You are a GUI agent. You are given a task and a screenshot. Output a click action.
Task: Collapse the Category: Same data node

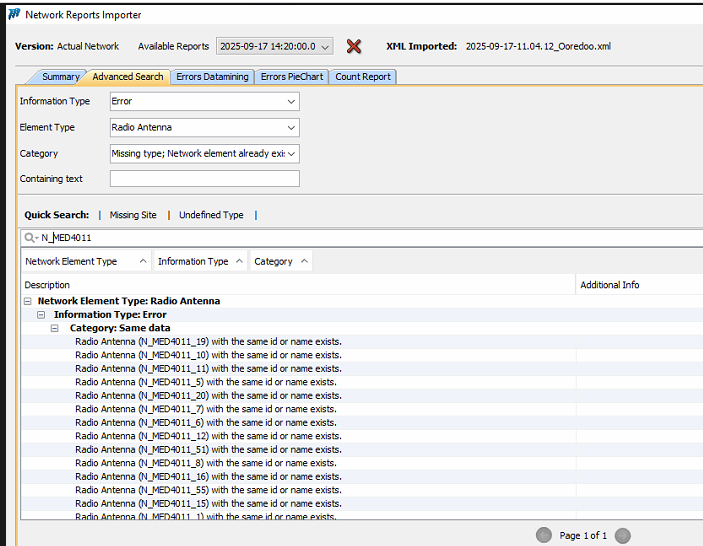pos(55,328)
